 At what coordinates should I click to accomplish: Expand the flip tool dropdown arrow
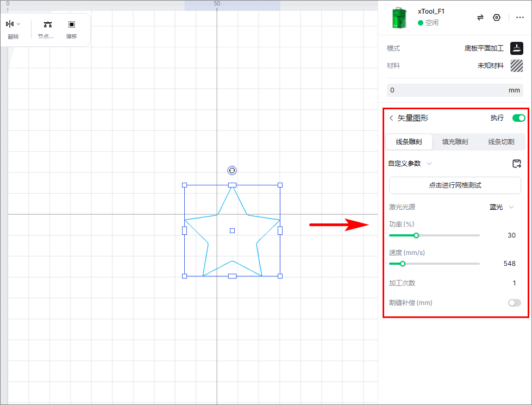[18, 24]
